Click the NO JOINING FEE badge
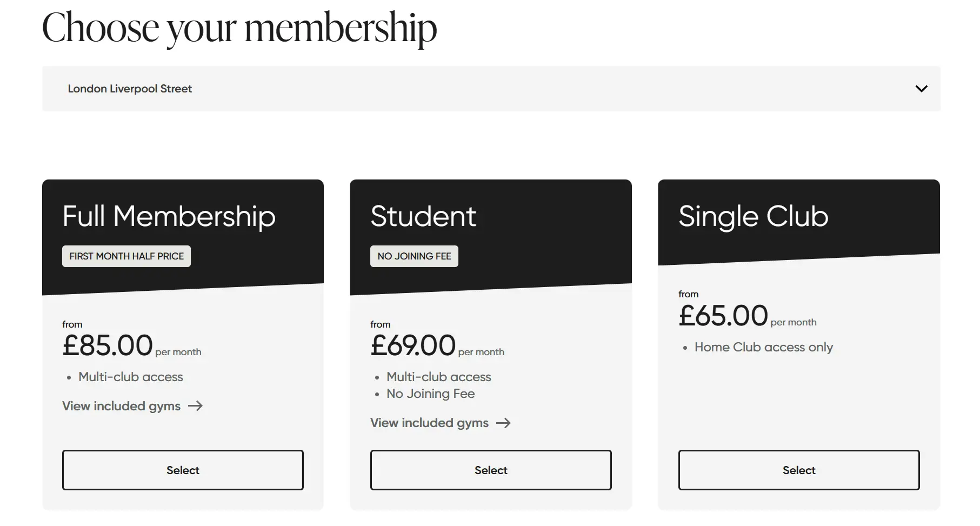 [414, 256]
